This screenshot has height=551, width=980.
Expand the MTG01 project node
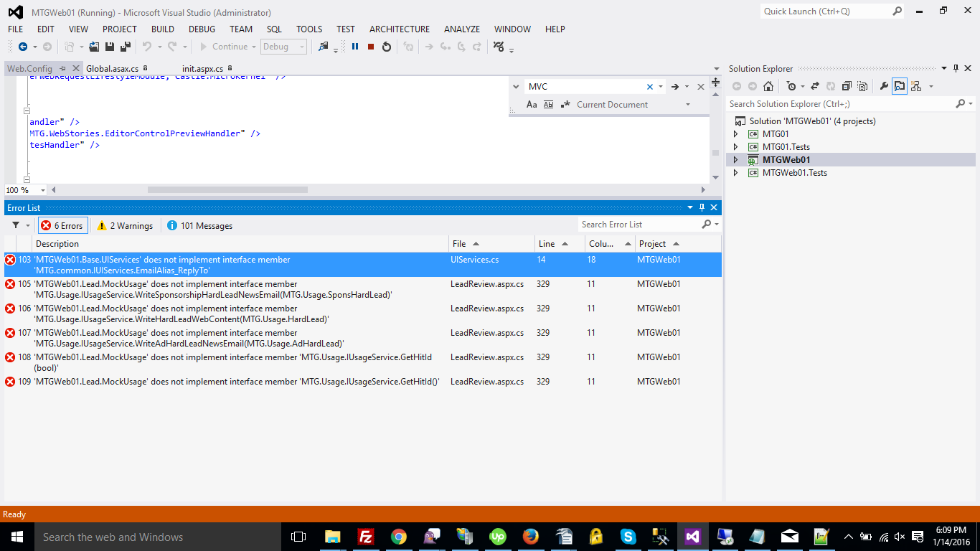click(x=735, y=134)
